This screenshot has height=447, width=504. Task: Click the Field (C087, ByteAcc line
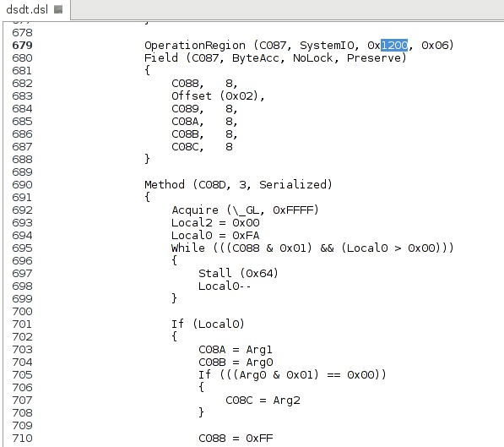(x=275, y=58)
